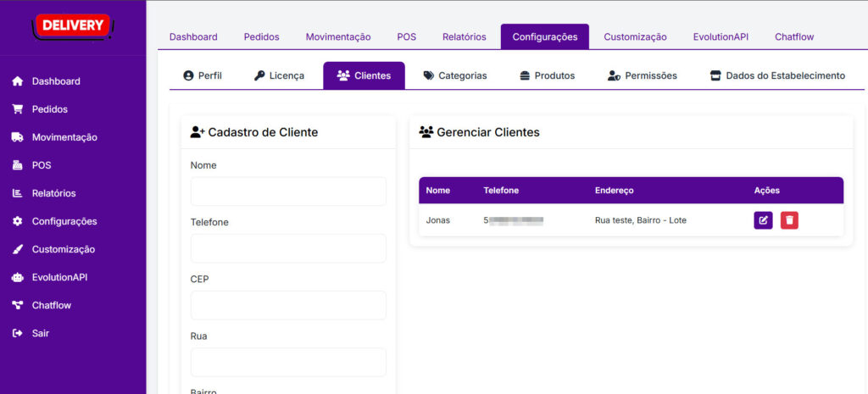The image size is (868, 394).
Task: Click into the Rua input field
Action: [x=288, y=363]
